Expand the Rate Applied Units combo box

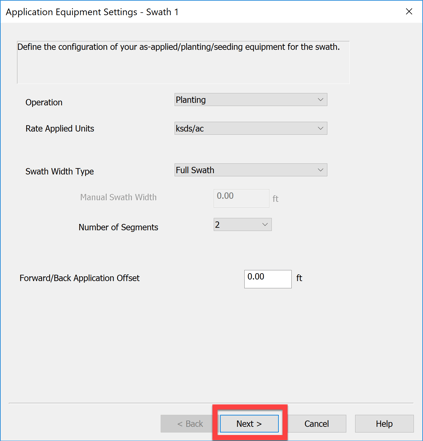click(x=251, y=128)
